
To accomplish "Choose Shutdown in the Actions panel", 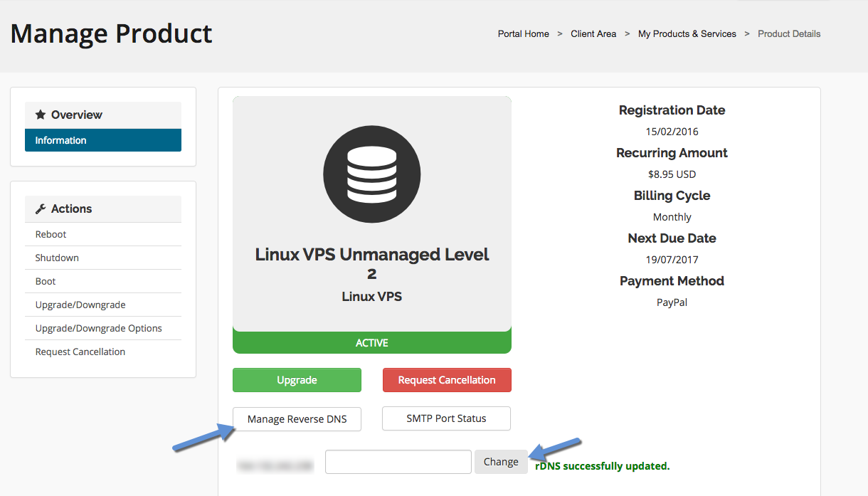I will (57, 258).
